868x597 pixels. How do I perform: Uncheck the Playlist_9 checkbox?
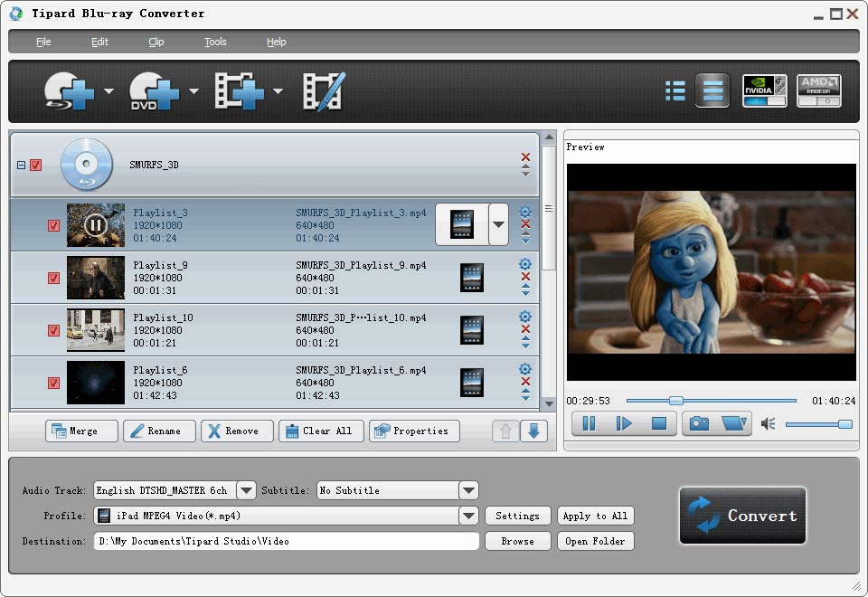(x=53, y=278)
